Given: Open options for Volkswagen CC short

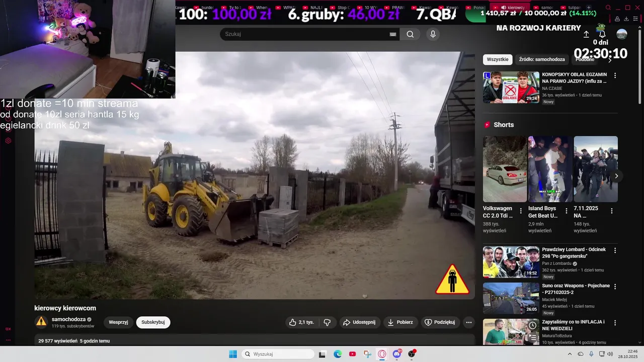Looking at the screenshot, I should coord(521,211).
